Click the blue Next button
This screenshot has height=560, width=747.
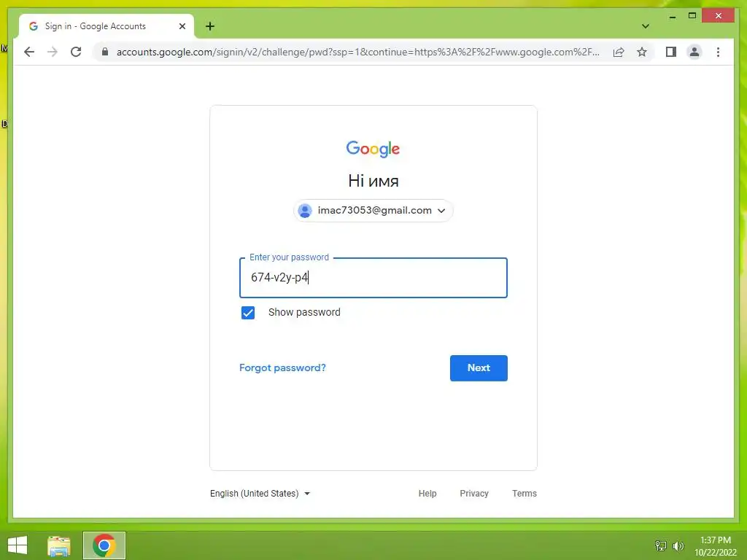(479, 367)
